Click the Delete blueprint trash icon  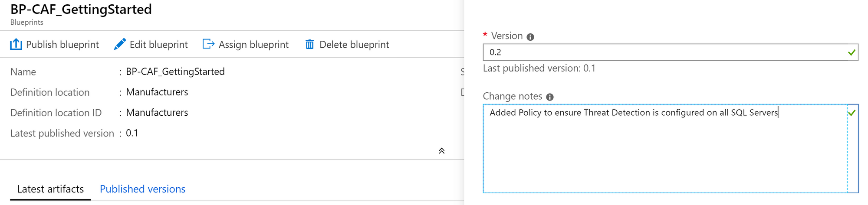point(309,44)
